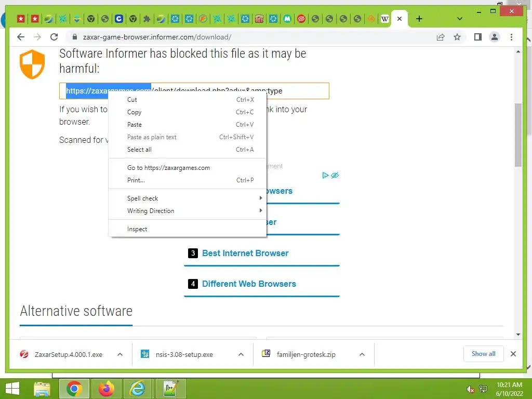Open a new tab with plus button
The height and width of the screenshot is (399, 532).
click(419, 19)
